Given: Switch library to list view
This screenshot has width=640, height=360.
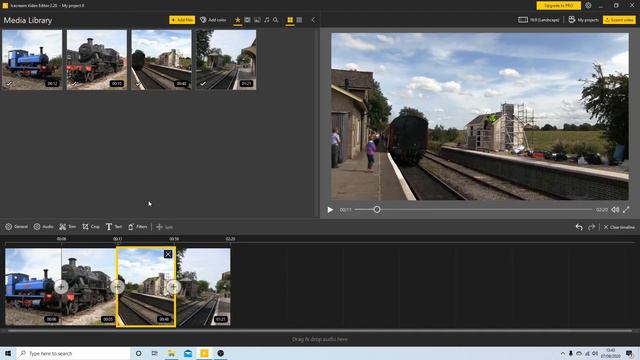Looking at the screenshot, I should (x=299, y=20).
